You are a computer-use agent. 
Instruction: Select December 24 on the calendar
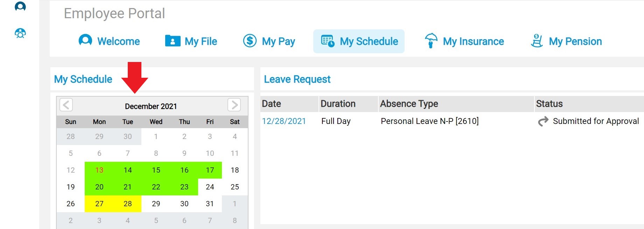coord(210,187)
